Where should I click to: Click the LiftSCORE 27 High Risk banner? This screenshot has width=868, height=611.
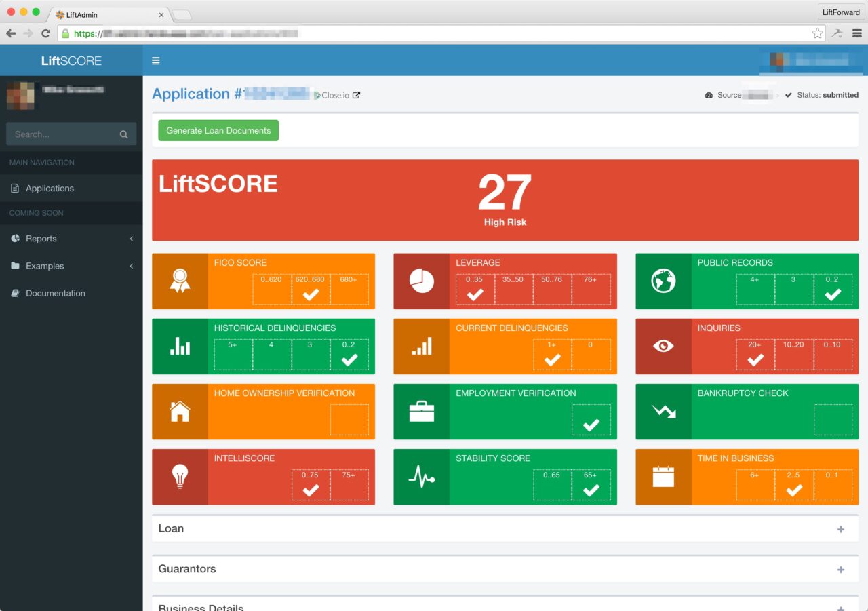click(505, 200)
